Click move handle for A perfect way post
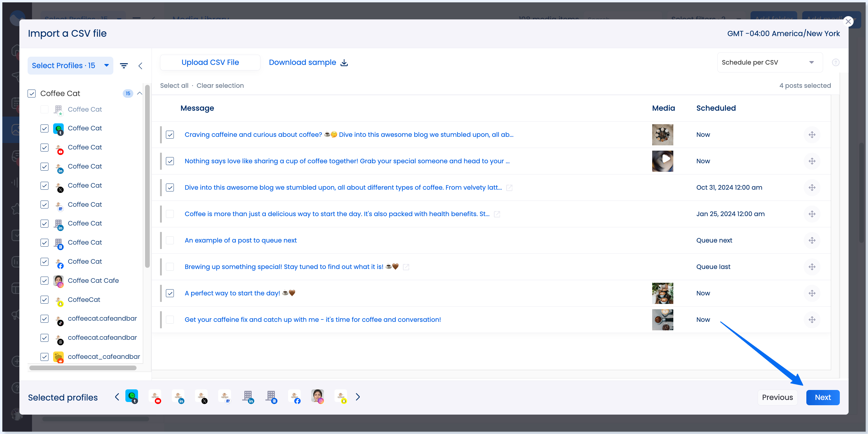 click(x=812, y=293)
